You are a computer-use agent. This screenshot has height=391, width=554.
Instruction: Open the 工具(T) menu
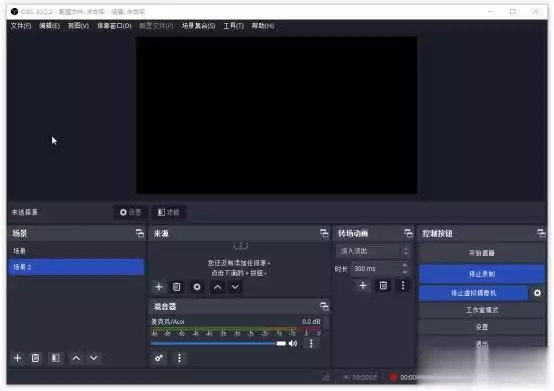coord(234,26)
